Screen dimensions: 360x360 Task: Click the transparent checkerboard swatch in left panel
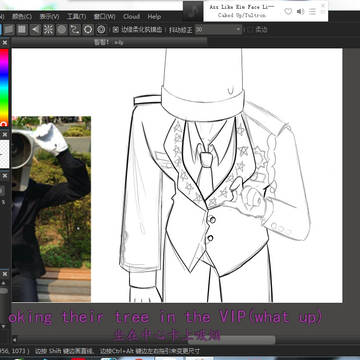point(4,154)
